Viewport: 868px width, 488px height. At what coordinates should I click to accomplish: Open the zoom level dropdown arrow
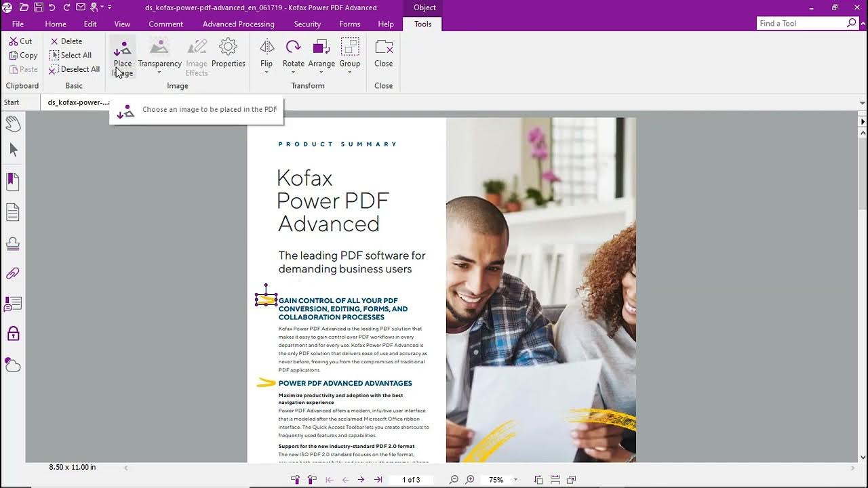pyautogui.click(x=515, y=480)
